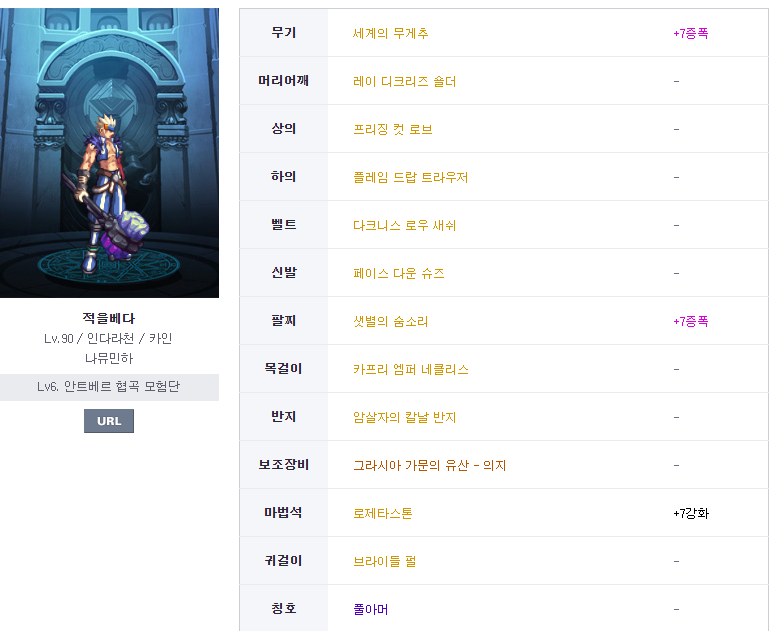Click title item 졸아머
This screenshot has height=631, width=771.
pyautogui.click(x=370, y=609)
